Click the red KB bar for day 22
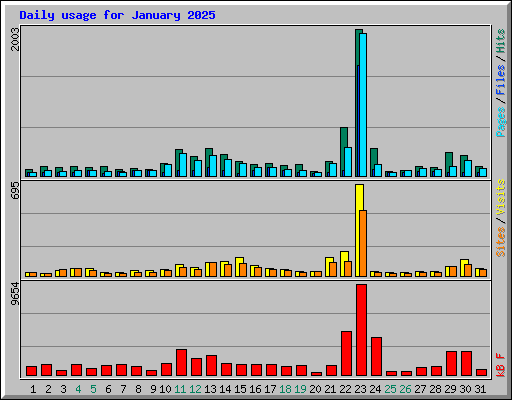This screenshot has width=512, height=400. (x=346, y=354)
